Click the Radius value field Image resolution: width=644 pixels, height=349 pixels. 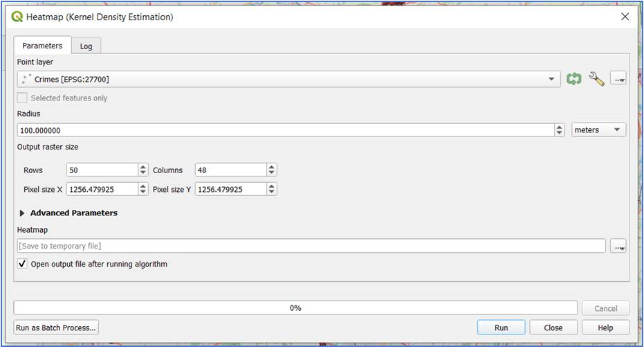[286, 130]
